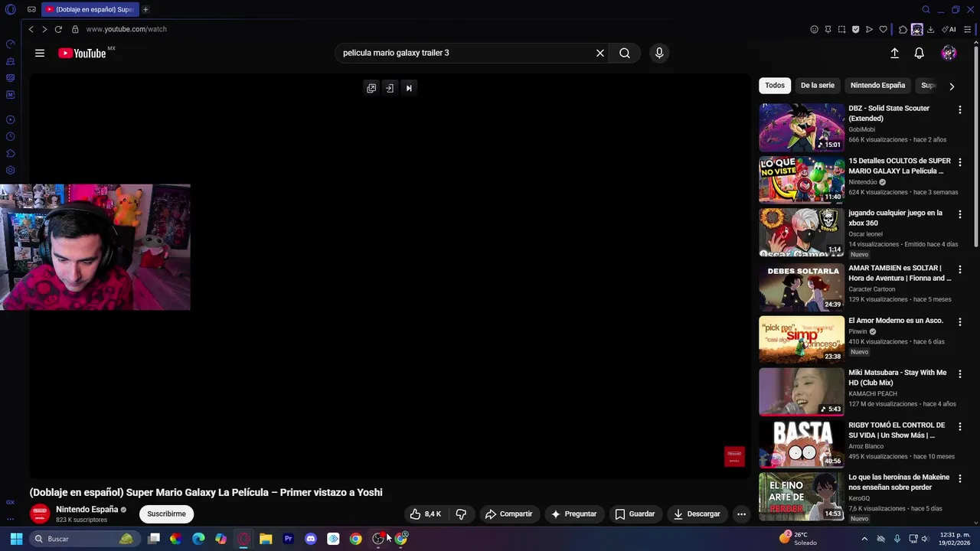Skip to next video in player overlay
This screenshot has height=551, width=980.
409,88
